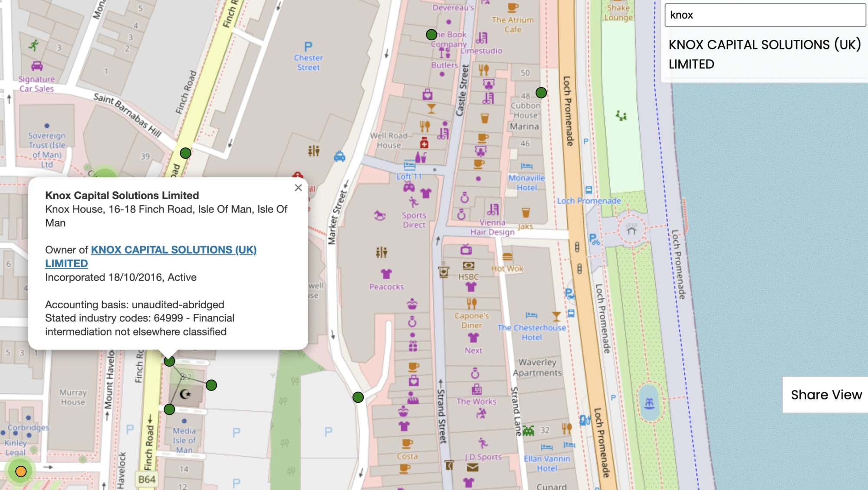868x490 pixels.
Task: Select the KNOX CAPITAL SOLUTIONS (UK) LIMITED search result
Action: click(765, 54)
